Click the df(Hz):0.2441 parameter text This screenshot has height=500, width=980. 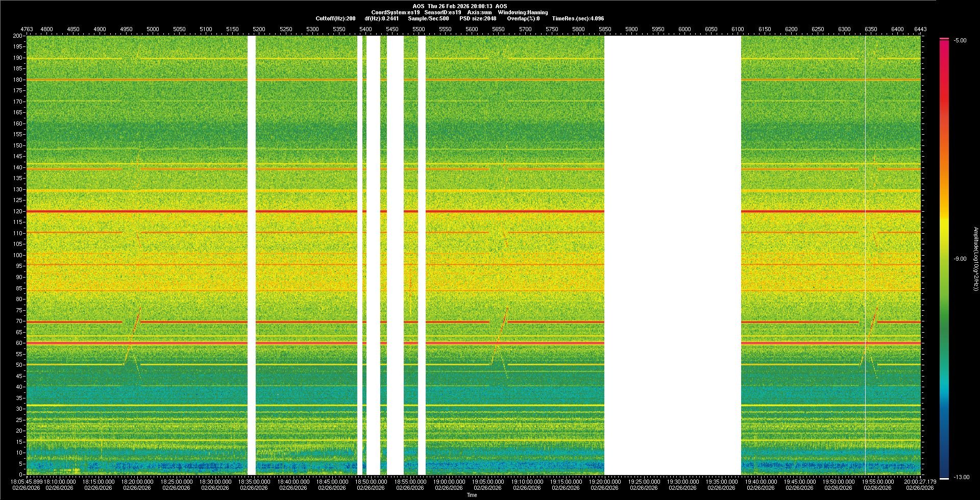[381, 18]
